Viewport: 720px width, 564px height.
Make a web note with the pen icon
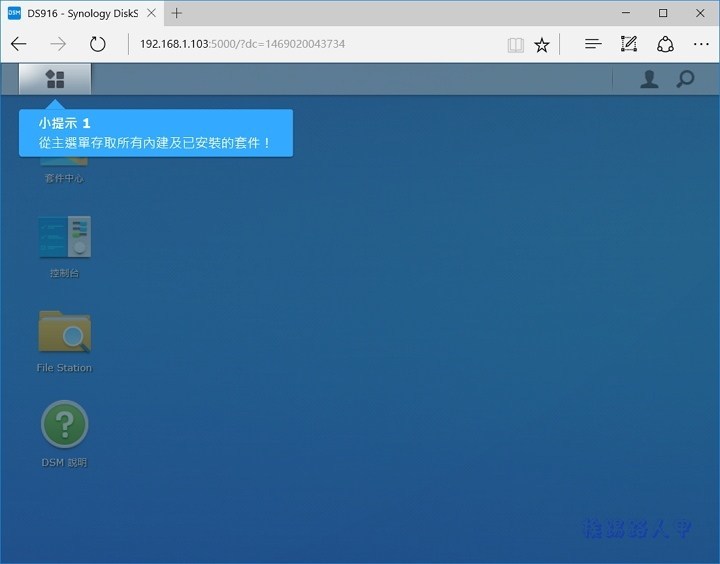tap(629, 44)
